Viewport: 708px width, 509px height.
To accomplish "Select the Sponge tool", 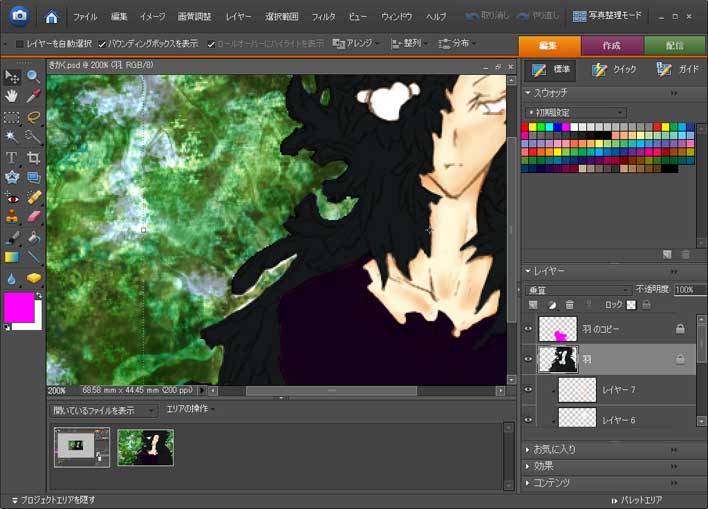I will (x=33, y=279).
